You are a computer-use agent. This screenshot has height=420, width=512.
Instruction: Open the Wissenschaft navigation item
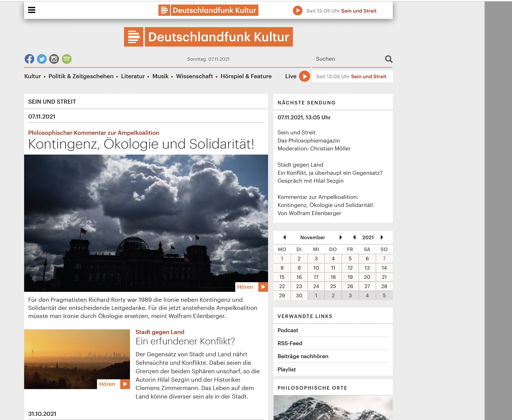(194, 76)
